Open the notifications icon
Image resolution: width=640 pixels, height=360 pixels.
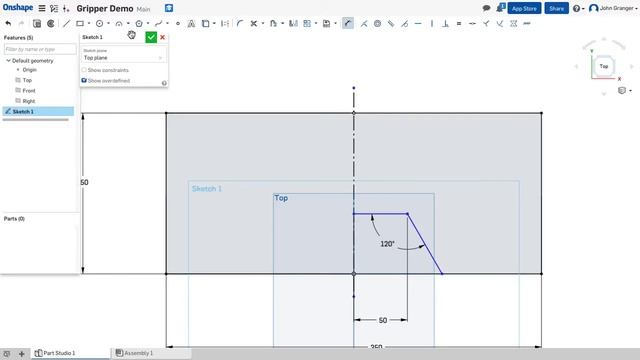tap(500, 8)
